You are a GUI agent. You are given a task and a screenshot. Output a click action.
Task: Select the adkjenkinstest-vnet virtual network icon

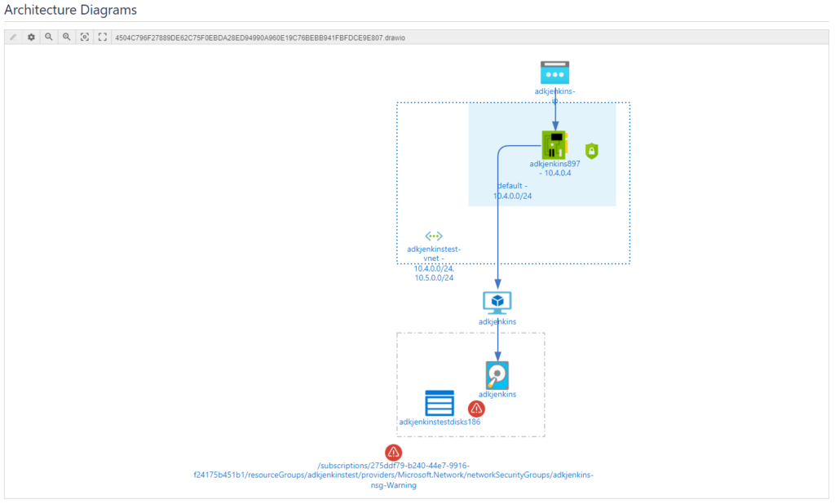pyautogui.click(x=433, y=236)
